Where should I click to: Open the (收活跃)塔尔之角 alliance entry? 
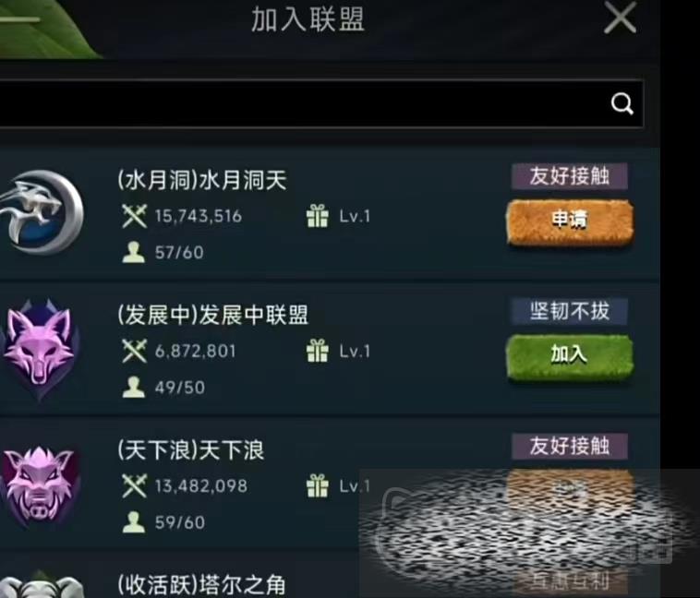(x=330, y=579)
